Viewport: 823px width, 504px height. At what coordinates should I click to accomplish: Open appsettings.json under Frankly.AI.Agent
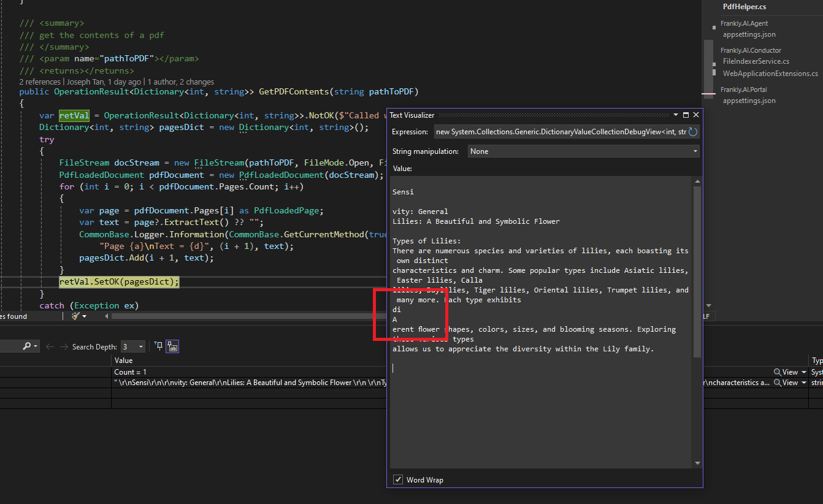point(749,34)
